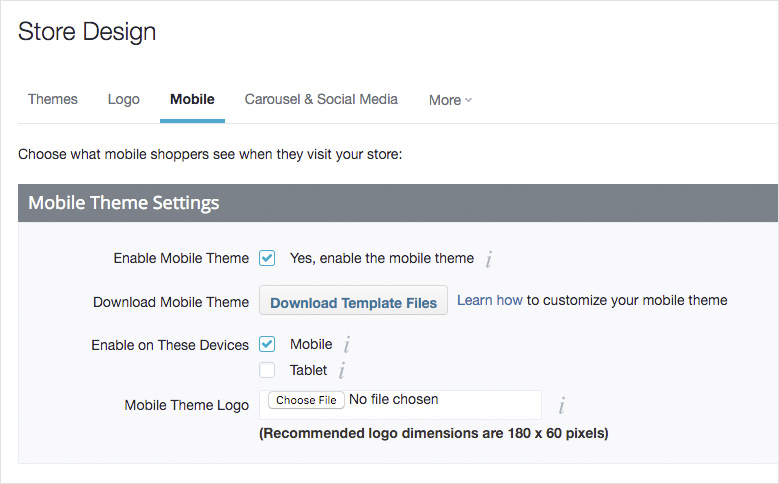This screenshot has height=484, width=779.
Task: Select the Mobile tab
Action: click(x=192, y=99)
